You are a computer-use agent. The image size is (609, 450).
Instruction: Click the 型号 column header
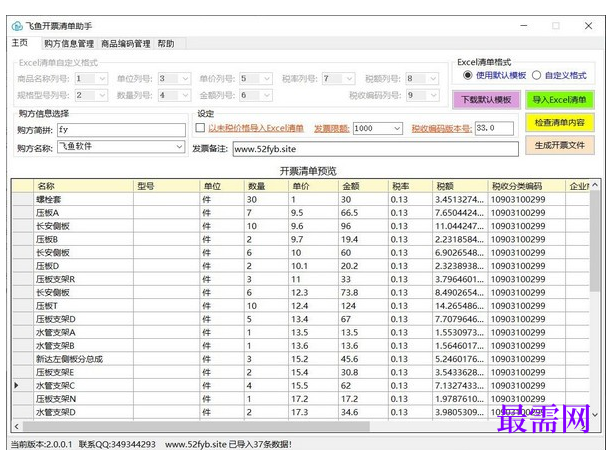[x=167, y=186]
